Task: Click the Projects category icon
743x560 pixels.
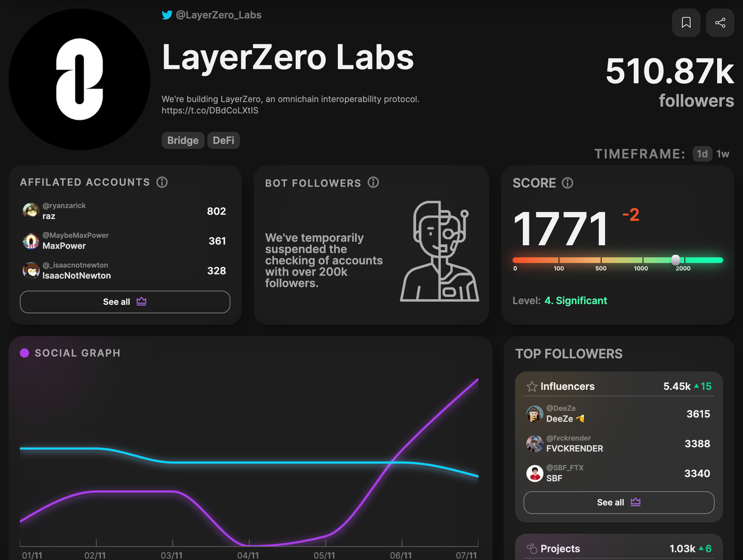Action: tap(532, 549)
